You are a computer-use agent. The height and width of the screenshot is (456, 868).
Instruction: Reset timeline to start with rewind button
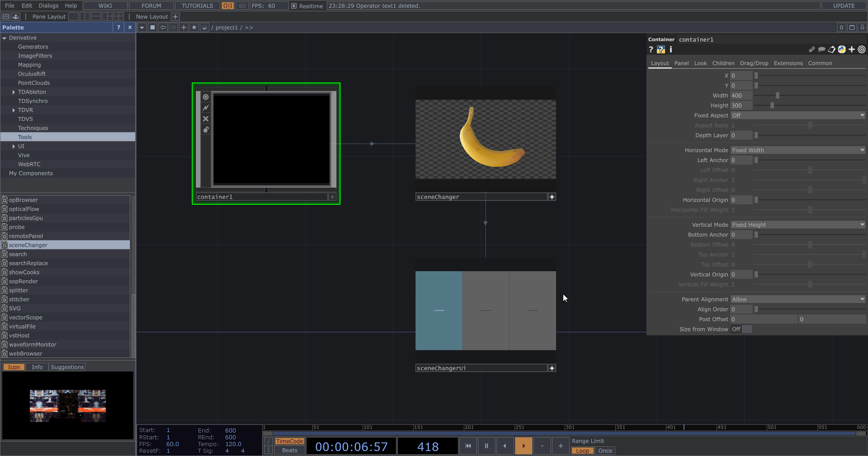[x=468, y=446]
